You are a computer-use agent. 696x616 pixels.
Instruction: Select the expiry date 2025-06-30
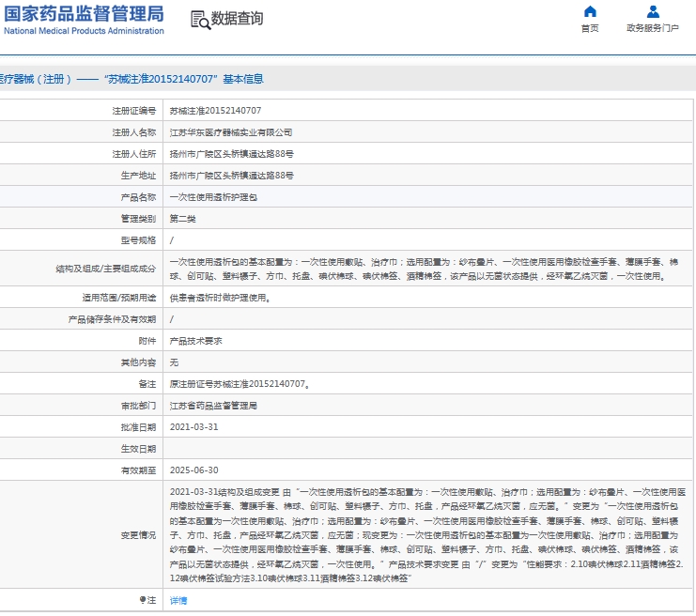click(x=194, y=470)
